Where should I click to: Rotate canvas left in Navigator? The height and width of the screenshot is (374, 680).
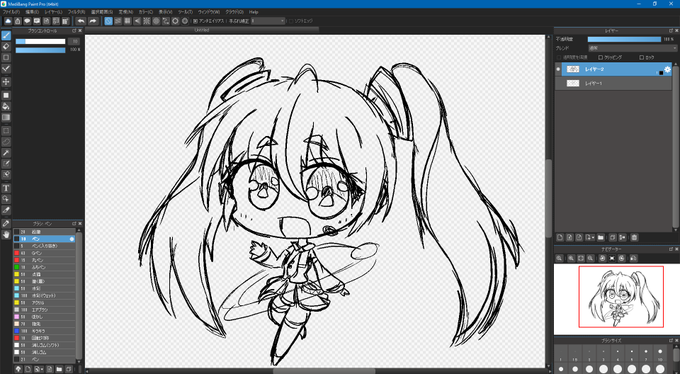(602, 258)
